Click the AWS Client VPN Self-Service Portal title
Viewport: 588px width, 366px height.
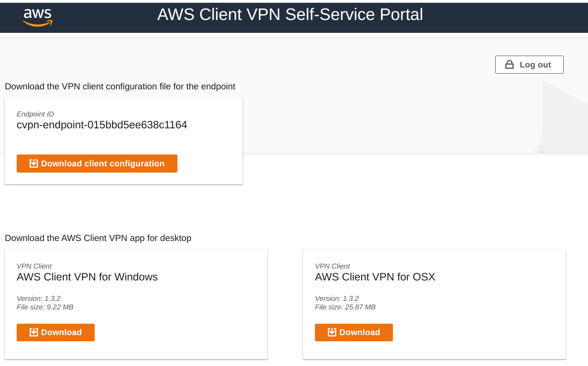point(290,15)
